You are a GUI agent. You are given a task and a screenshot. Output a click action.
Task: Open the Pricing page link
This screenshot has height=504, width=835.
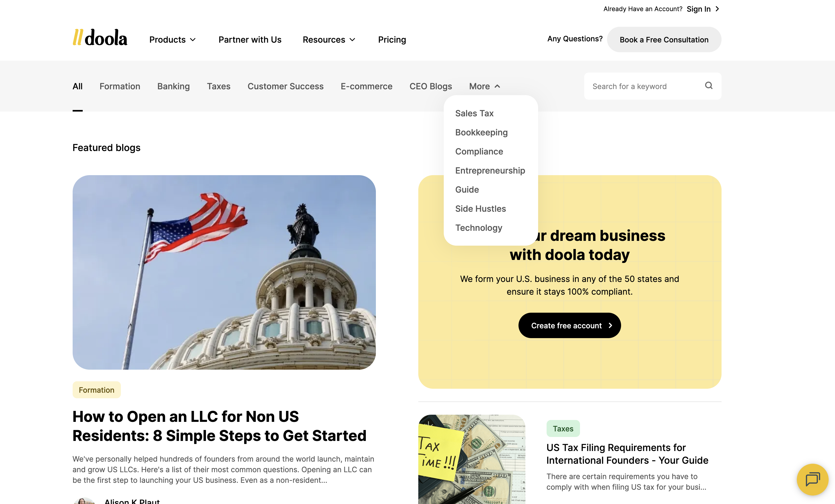(392, 40)
